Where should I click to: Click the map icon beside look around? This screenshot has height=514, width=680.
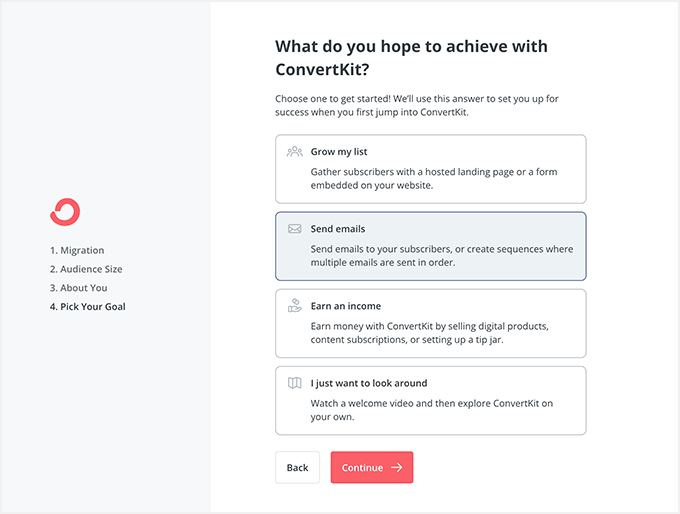[295, 383]
